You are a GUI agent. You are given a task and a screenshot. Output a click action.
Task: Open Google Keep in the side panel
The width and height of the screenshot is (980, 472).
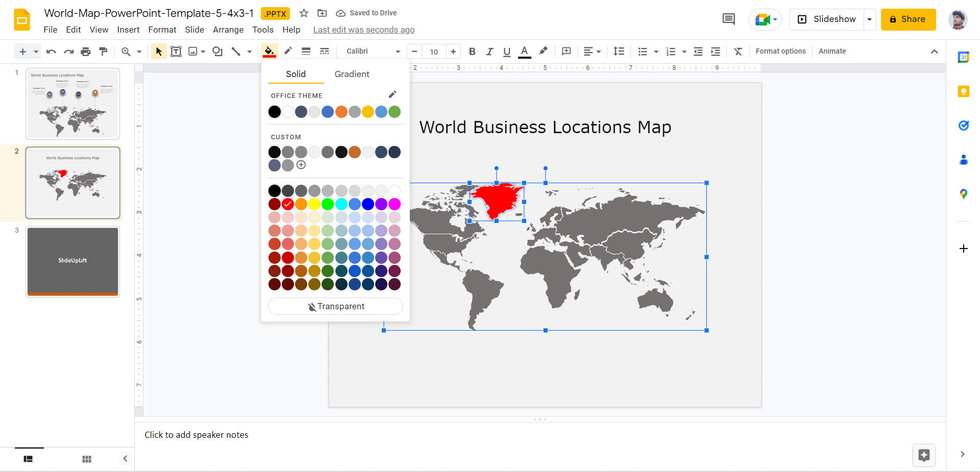(964, 91)
